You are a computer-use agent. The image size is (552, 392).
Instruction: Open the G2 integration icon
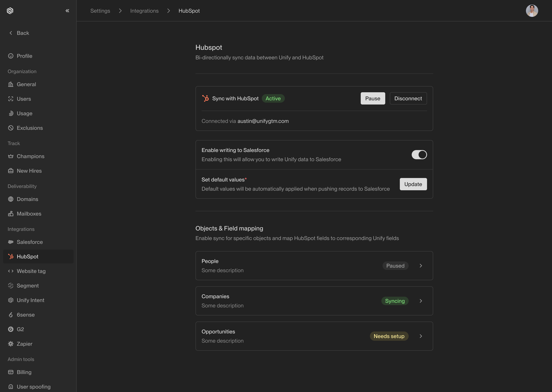[x=11, y=329]
